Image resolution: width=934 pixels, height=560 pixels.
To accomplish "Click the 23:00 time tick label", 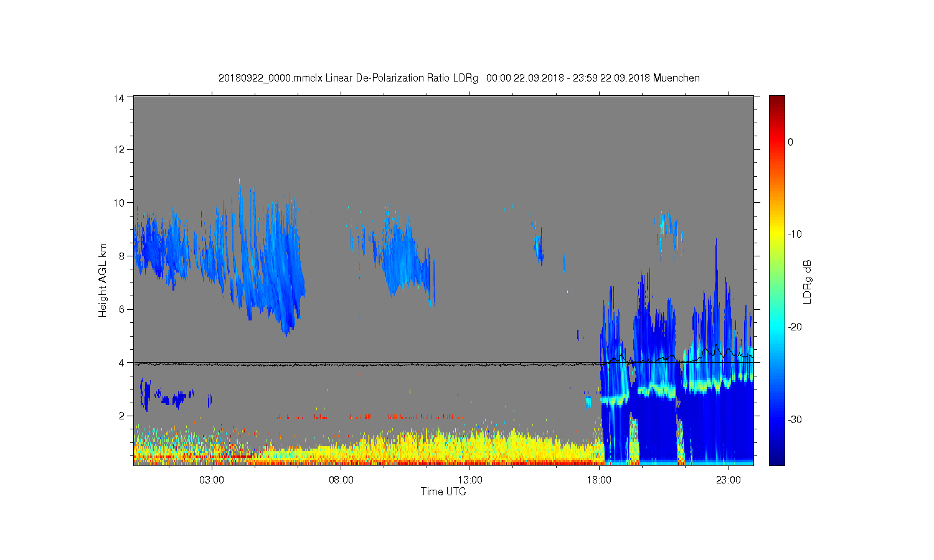I will point(729,480).
